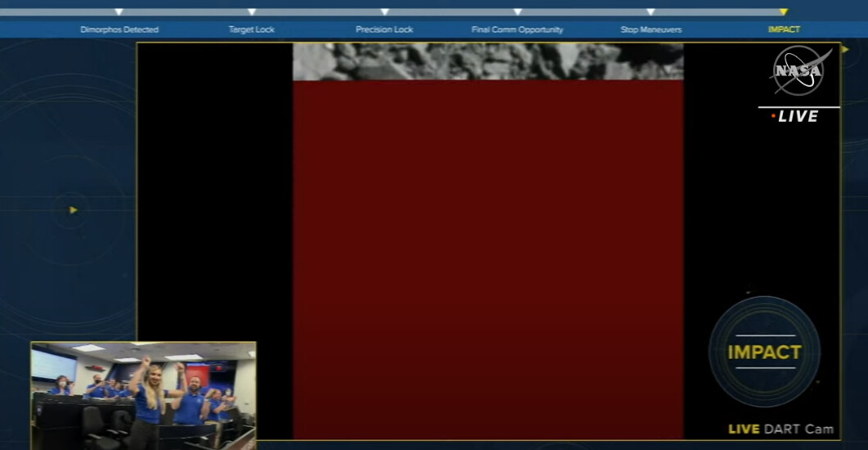
Task: Select the marker above Precision Lock
Action: [385, 12]
